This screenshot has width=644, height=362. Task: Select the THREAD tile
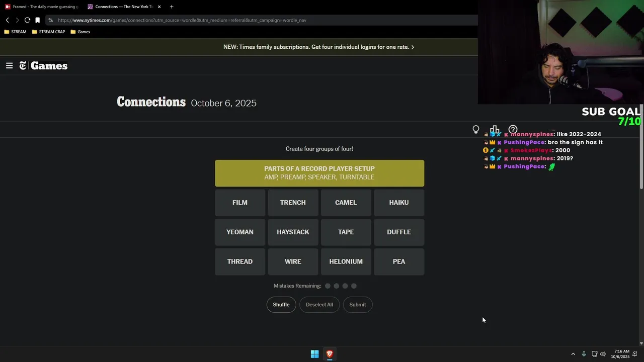(240, 261)
